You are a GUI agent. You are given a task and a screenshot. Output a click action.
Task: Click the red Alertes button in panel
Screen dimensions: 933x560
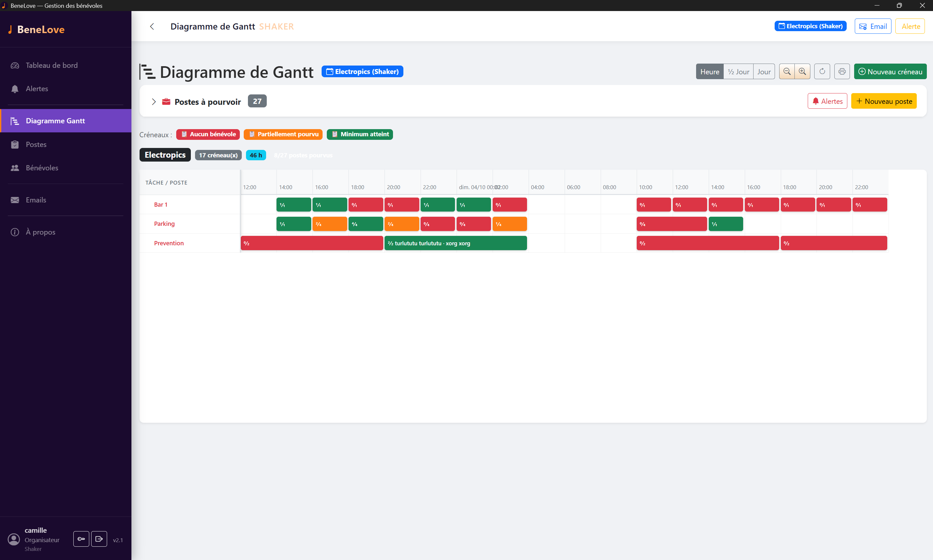click(827, 101)
